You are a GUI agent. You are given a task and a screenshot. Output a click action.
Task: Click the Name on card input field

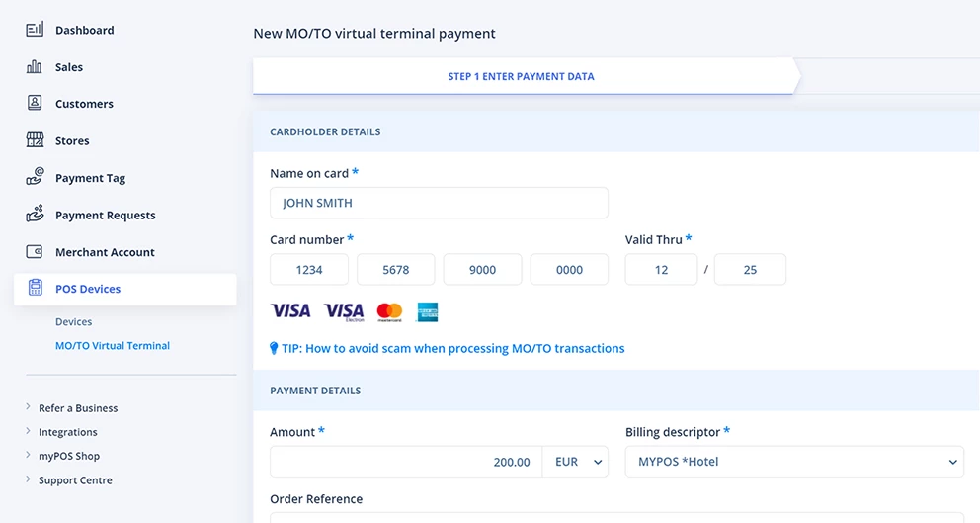[439, 203]
